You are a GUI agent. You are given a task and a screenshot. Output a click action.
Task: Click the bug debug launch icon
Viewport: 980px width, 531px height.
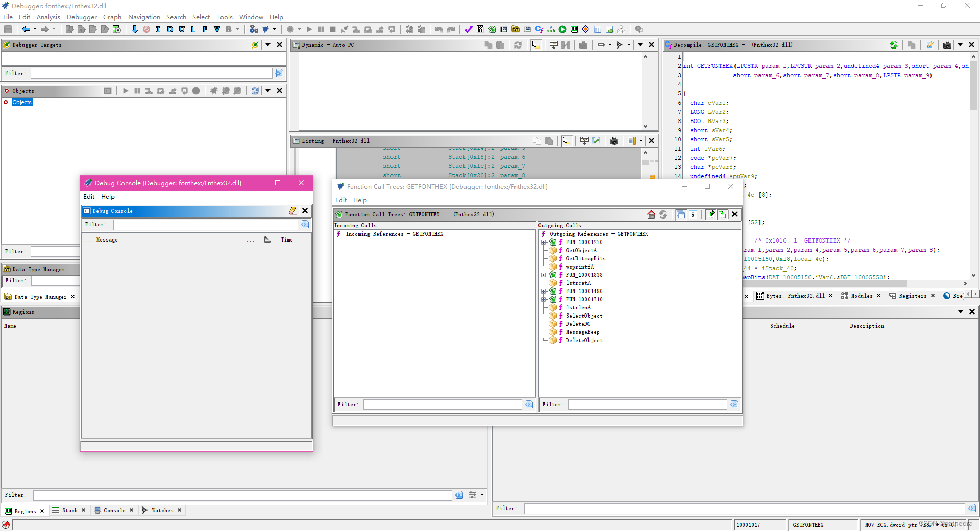tap(265, 29)
